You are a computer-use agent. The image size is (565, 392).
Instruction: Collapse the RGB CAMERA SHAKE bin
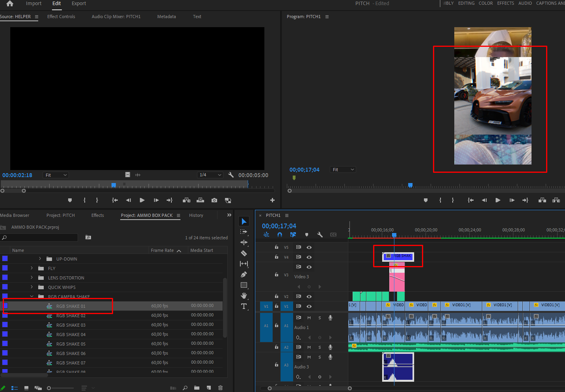click(32, 296)
